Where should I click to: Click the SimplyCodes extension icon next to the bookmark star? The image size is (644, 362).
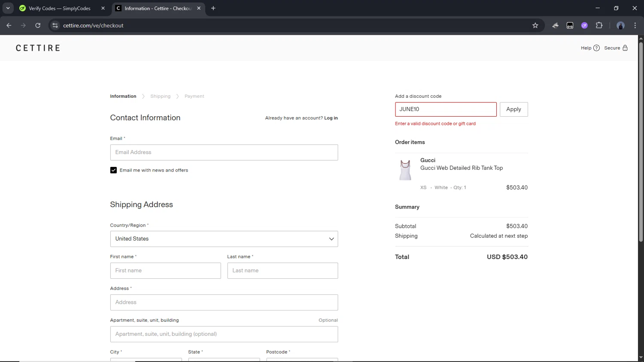555,25
